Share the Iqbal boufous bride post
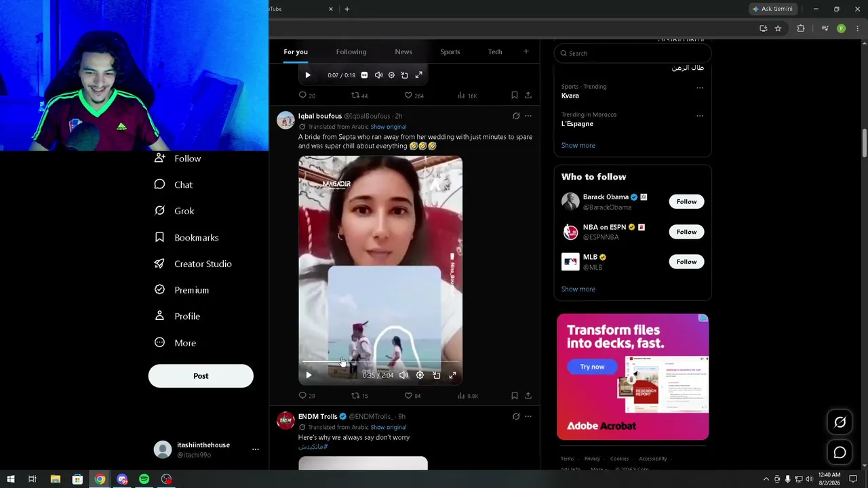 point(528,396)
